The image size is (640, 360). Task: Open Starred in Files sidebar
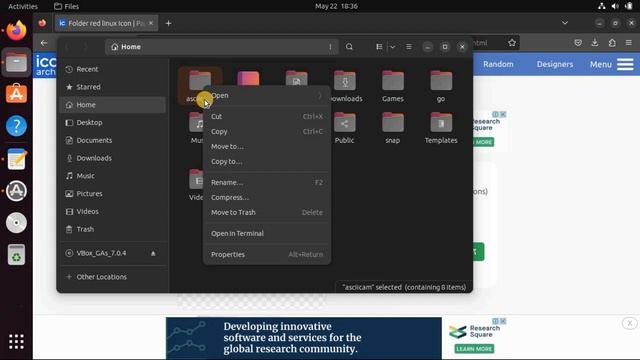pyautogui.click(x=113, y=87)
